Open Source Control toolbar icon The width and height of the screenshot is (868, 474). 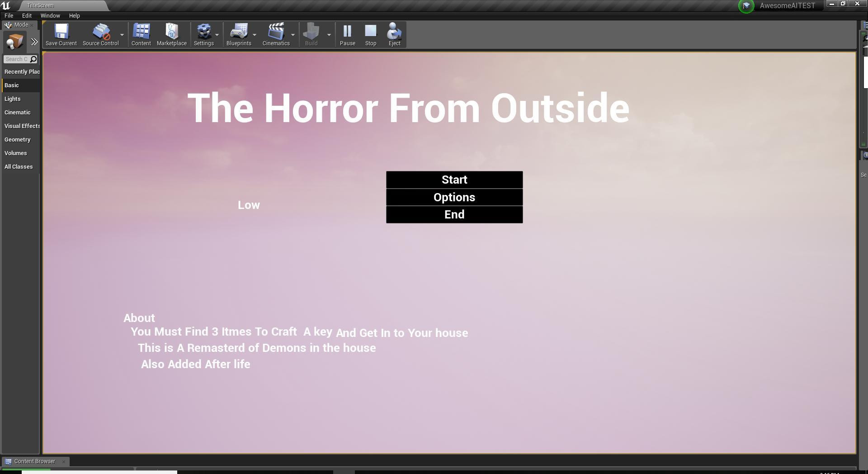pos(100,35)
